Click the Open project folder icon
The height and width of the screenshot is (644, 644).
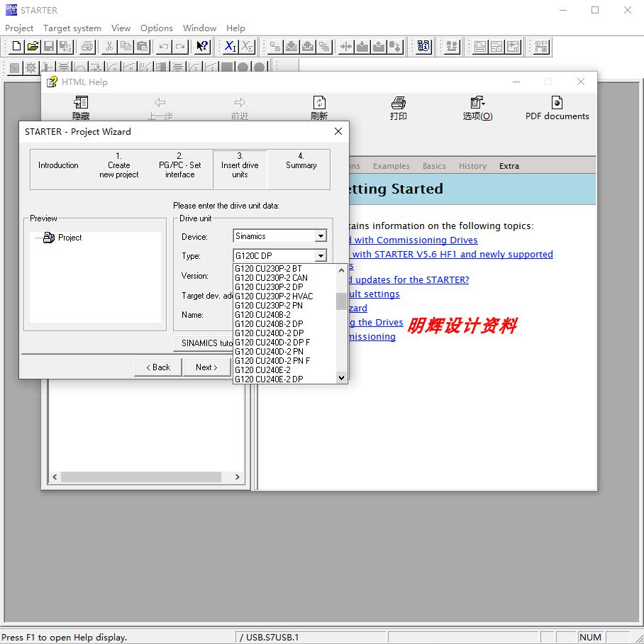[33, 46]
